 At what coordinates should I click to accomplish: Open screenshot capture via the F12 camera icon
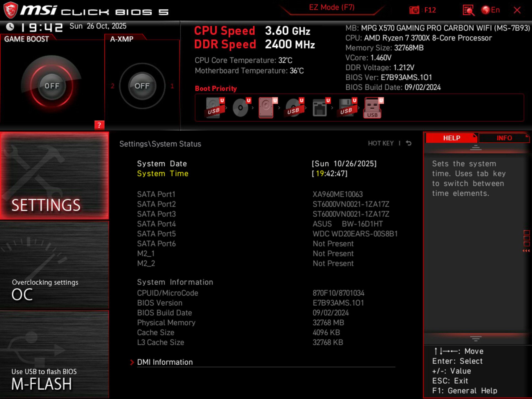click(414, 10)
